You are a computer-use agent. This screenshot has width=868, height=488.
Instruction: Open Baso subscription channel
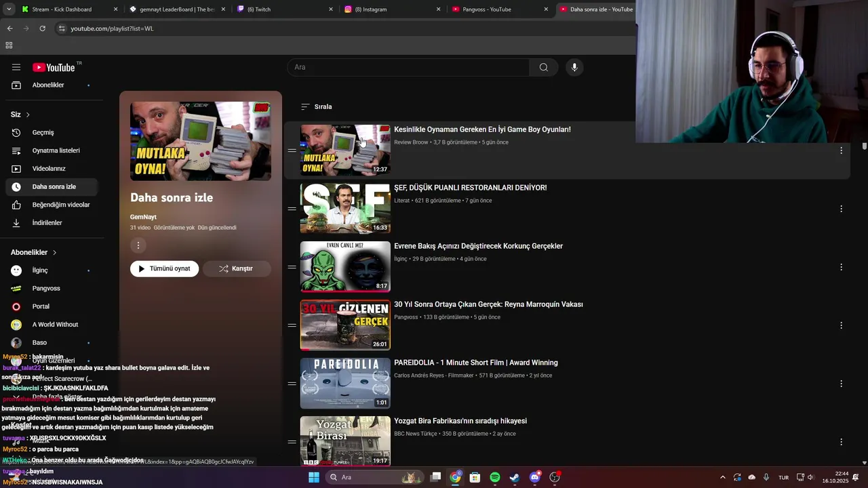pos(52,343)
